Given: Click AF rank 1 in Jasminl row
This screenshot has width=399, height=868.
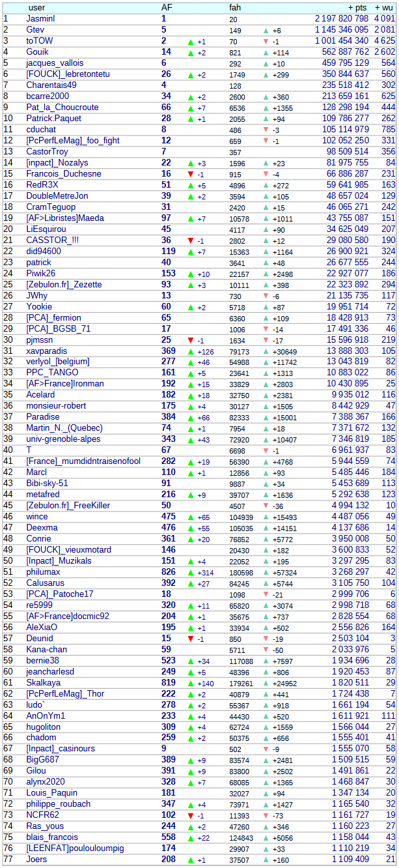Looking at the screenshot, I should tap(164, 19).
